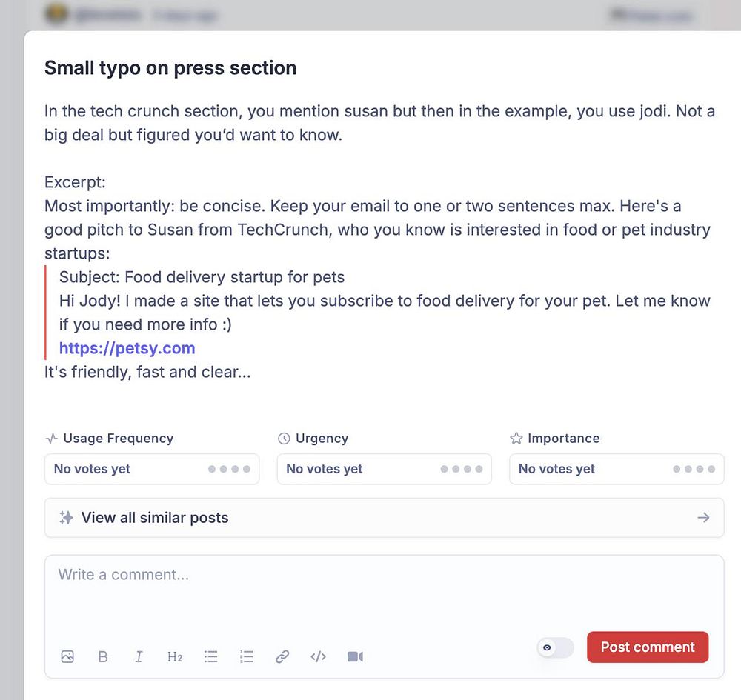The image size is (741, 700).
Task: Open the petsy.com link
Action: (127, 348)
